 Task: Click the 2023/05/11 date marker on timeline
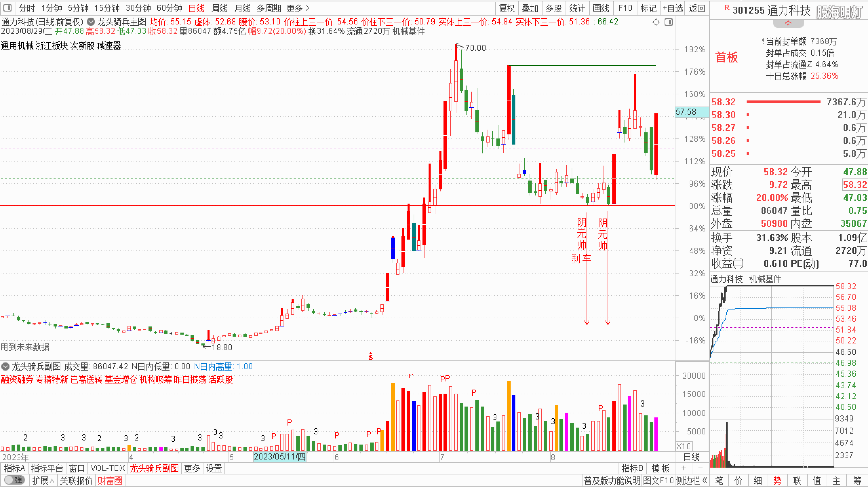[280, 457]
